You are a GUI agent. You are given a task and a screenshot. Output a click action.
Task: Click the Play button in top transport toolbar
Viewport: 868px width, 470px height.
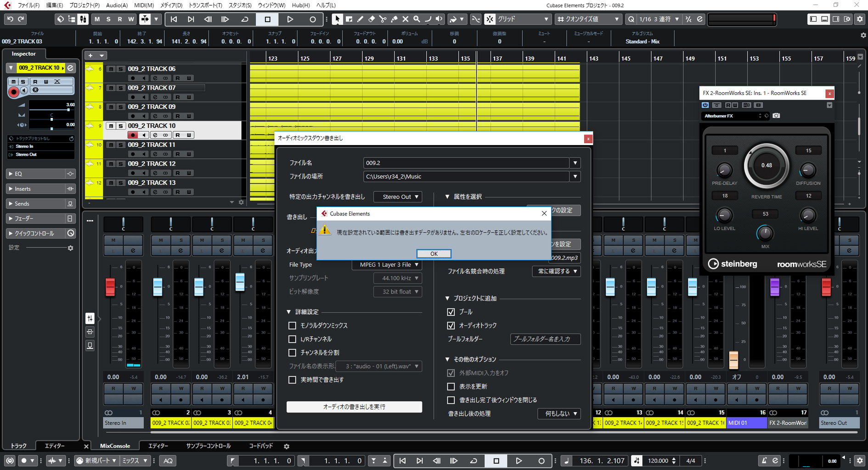290,19
